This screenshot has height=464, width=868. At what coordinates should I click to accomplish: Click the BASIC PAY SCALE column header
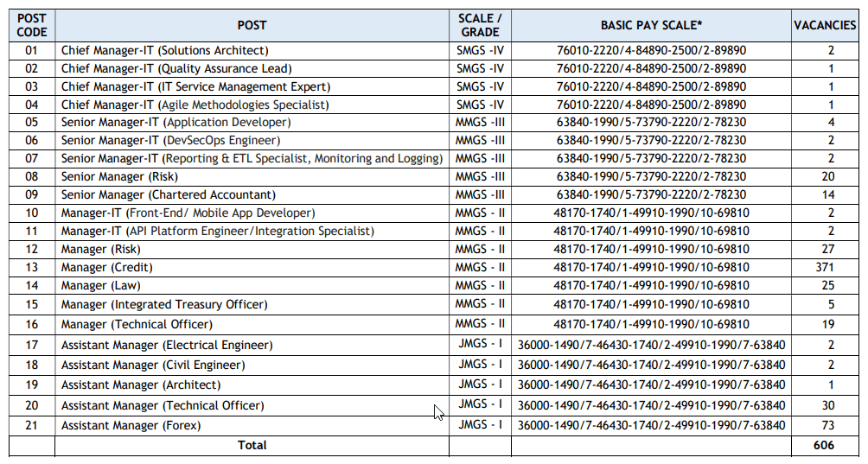(651, 25)
